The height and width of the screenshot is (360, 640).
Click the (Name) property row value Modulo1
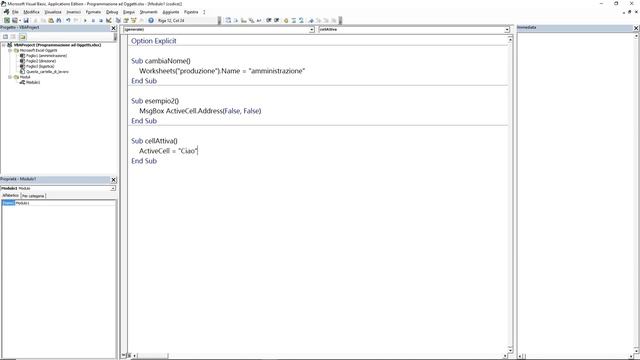coord(65,203)
